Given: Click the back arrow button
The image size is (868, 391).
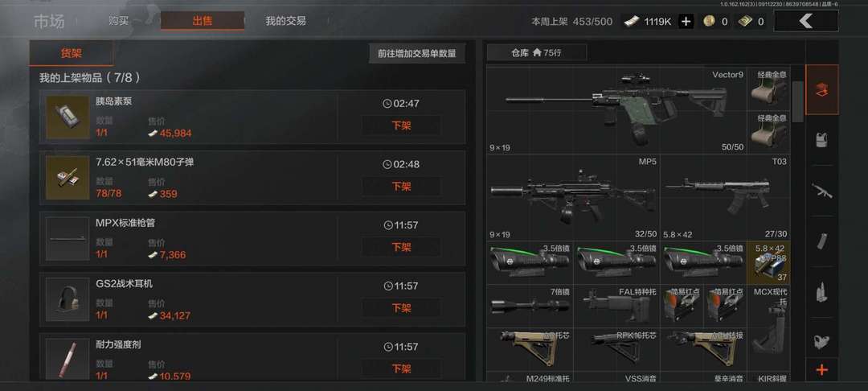Looking at the screenshot, I should coord(805,21).
